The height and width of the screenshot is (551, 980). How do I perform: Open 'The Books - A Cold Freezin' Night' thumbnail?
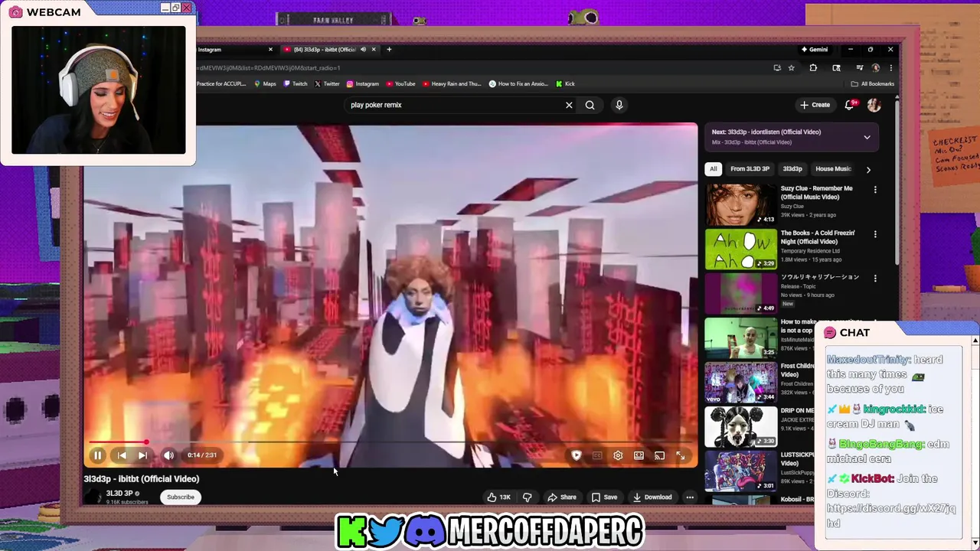pos(740,249)
